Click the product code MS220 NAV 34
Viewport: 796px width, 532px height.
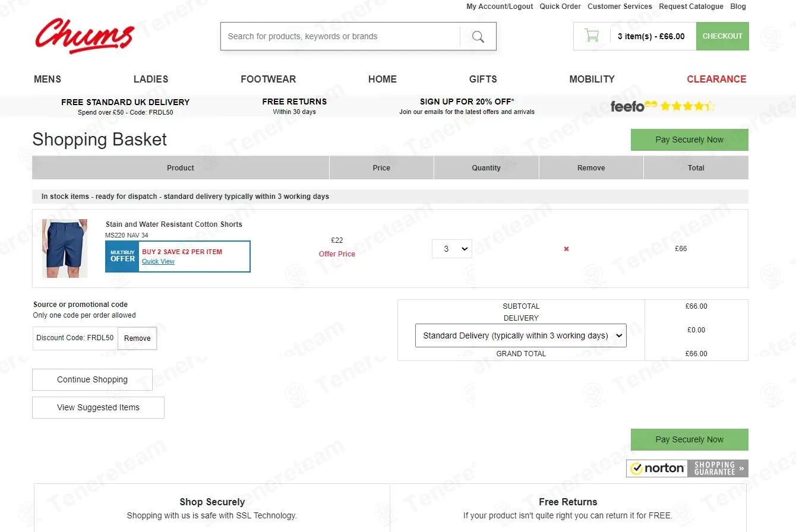[127, 235]
